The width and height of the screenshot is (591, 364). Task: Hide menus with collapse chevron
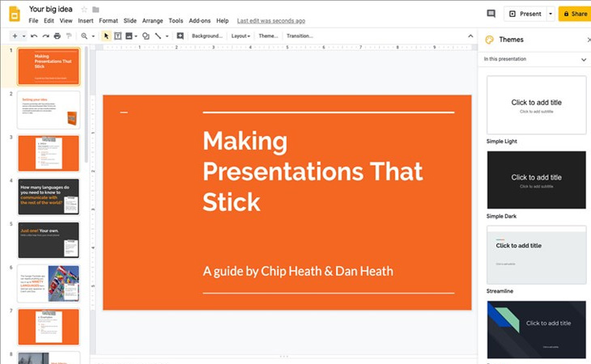click(470, 36)
